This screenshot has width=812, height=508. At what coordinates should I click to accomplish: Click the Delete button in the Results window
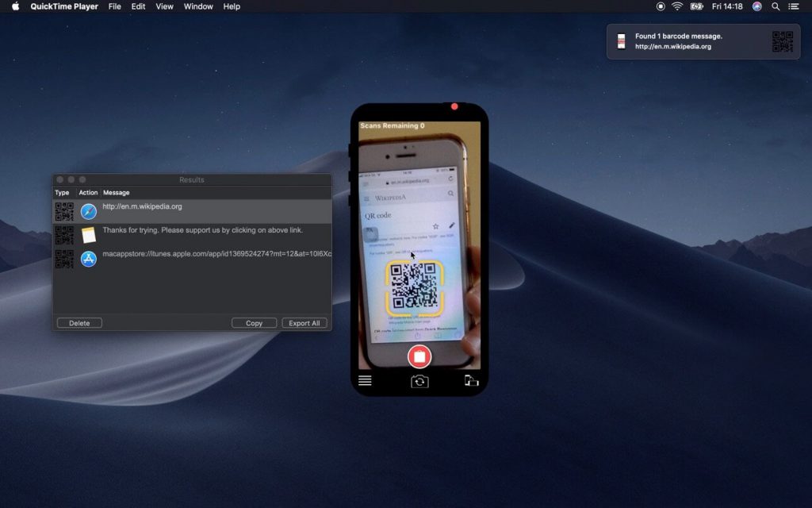(79, 322)
